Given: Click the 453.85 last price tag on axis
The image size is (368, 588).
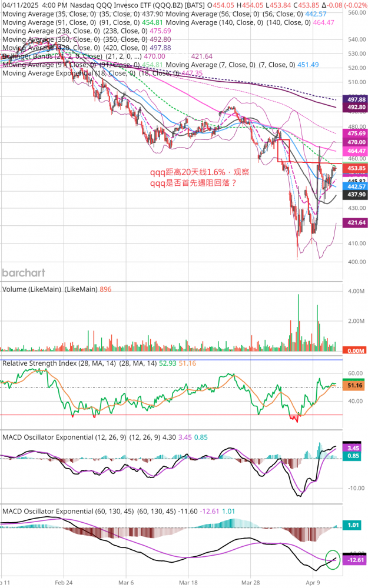Looking at the screenshot, I should (x=356, y=168).
